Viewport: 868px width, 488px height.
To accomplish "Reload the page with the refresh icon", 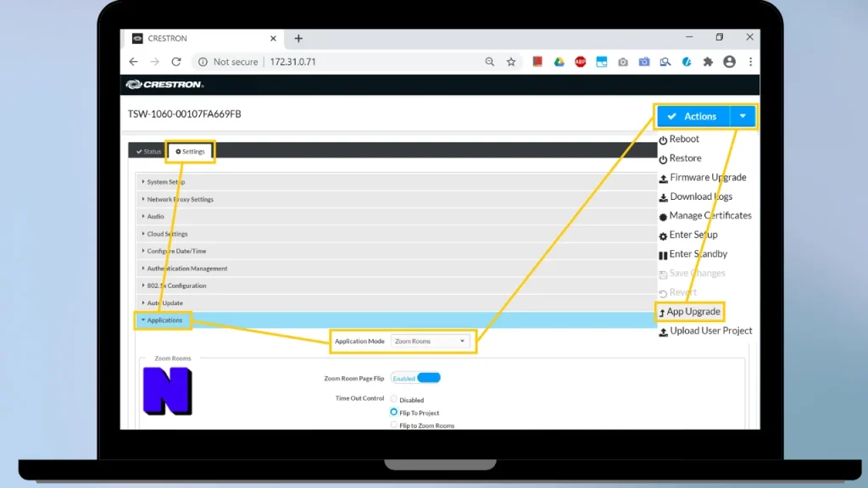I will [x=176, y=61].
